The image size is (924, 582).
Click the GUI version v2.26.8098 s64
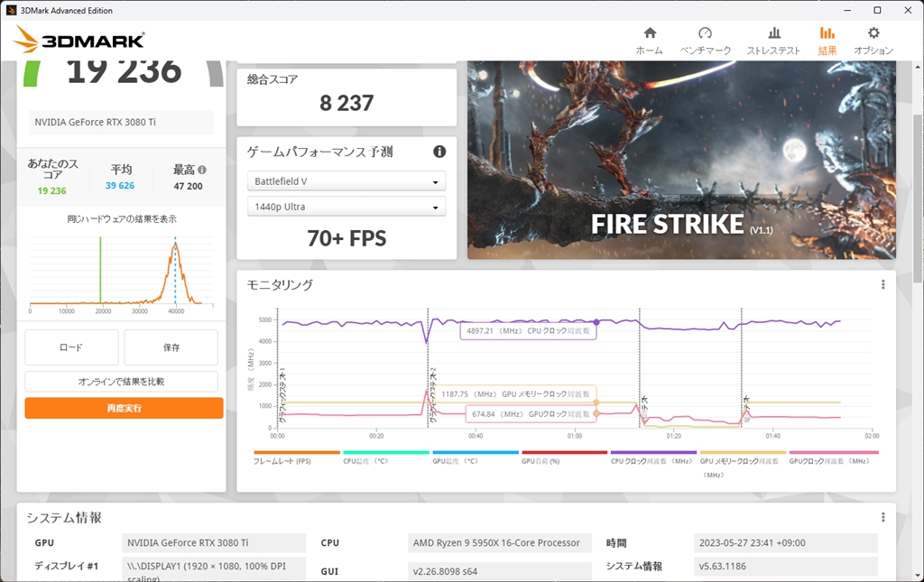(x=500, y=571)
